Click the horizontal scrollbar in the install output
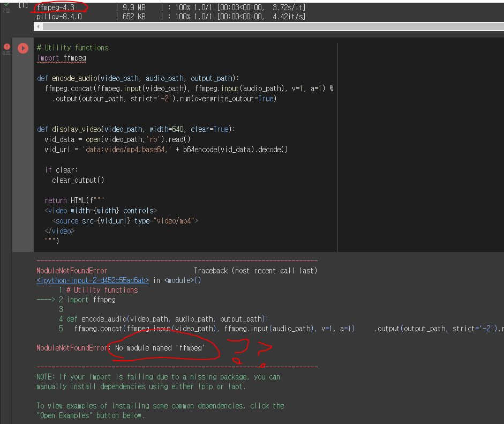The image size is (504, 424). tap(273, 27)
